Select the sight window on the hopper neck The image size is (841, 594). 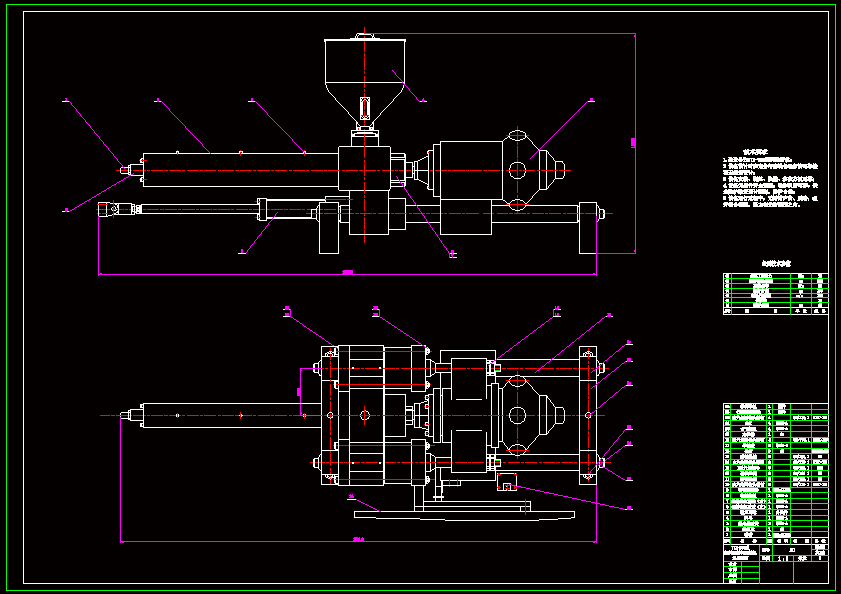pos(365,106)
